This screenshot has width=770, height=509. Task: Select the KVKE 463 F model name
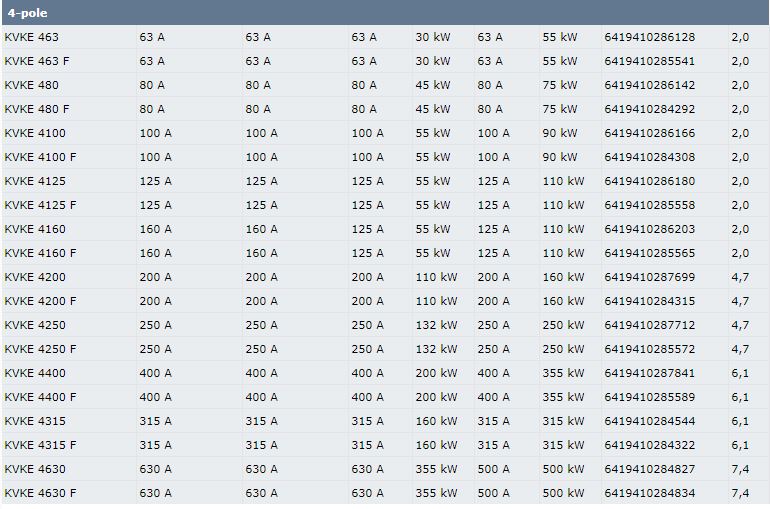point(37,61)
